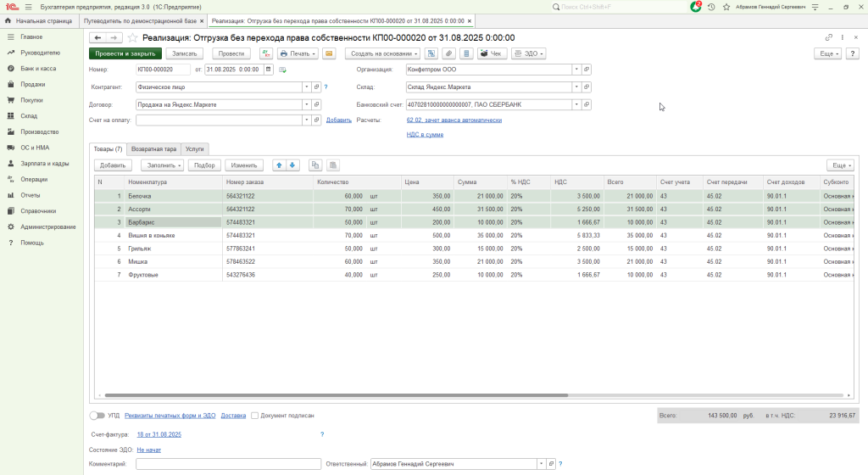The height and width of the screenshot is (475, 868).
Task: Click the Дт/Кт postings icon
Action: click(264, 53)
